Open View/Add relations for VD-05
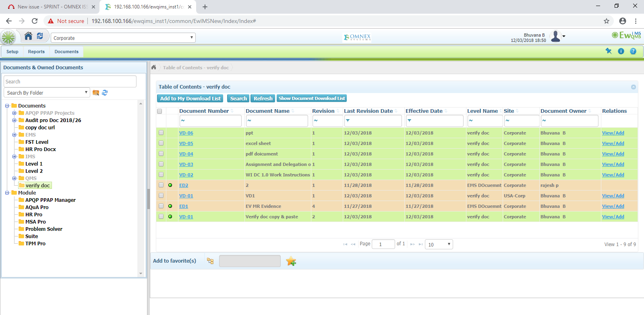644x315 pixels. pyautogui.click(x=613, y=143)
